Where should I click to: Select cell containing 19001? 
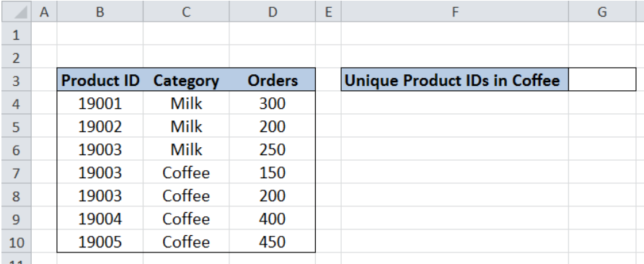click(100, 103)
